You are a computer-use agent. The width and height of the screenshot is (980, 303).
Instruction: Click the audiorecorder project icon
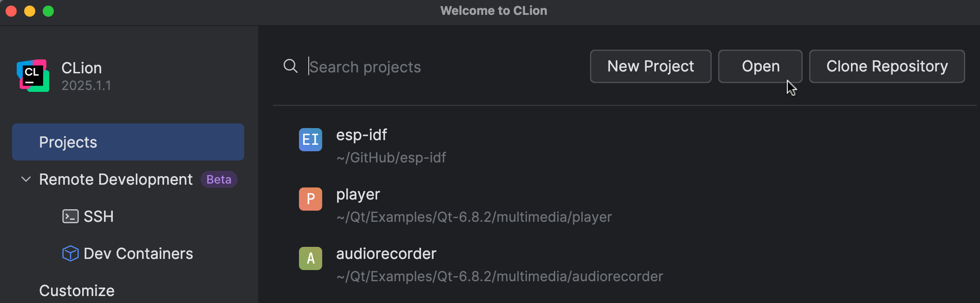click(310, 258)
